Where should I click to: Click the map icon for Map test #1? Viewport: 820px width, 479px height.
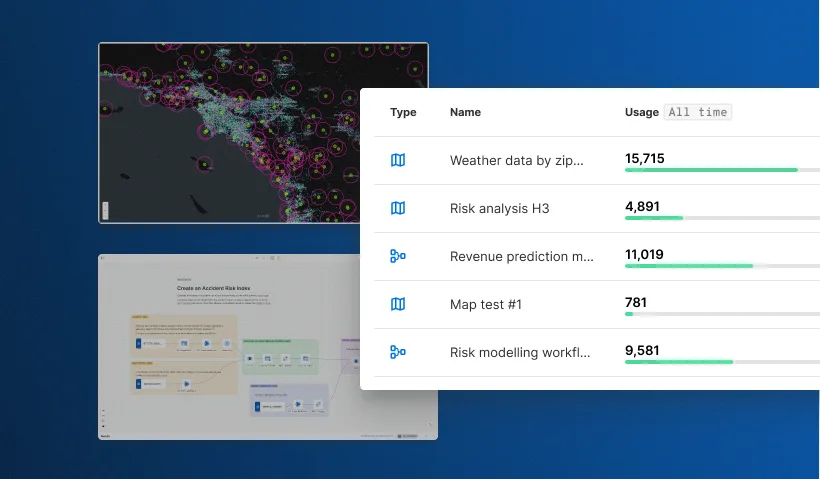(398, 304)
